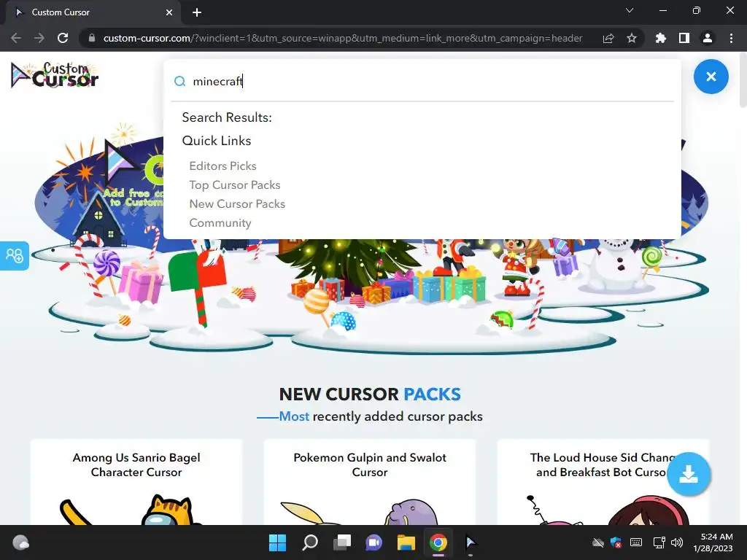Click the blue floating download button
The height and width of the screenshot is (560, 747).
(x=689, y=474)
